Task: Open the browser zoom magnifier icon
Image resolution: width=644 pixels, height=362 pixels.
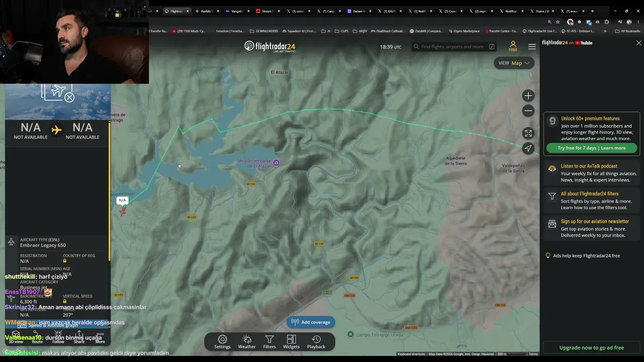Action: tap(549, 22)
